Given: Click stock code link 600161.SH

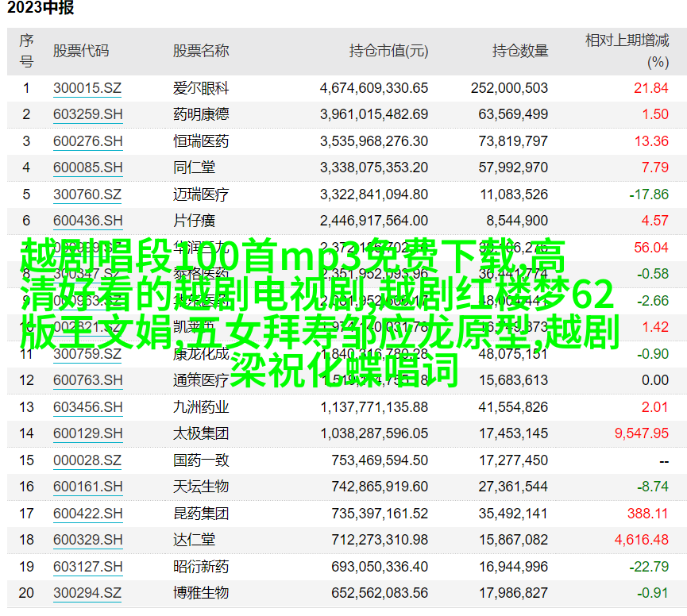Looking at the screenshot, I should 87,487.
